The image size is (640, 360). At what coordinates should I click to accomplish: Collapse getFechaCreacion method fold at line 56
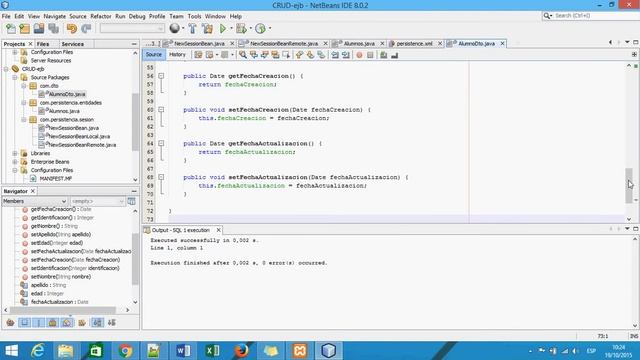click(161, 76)
